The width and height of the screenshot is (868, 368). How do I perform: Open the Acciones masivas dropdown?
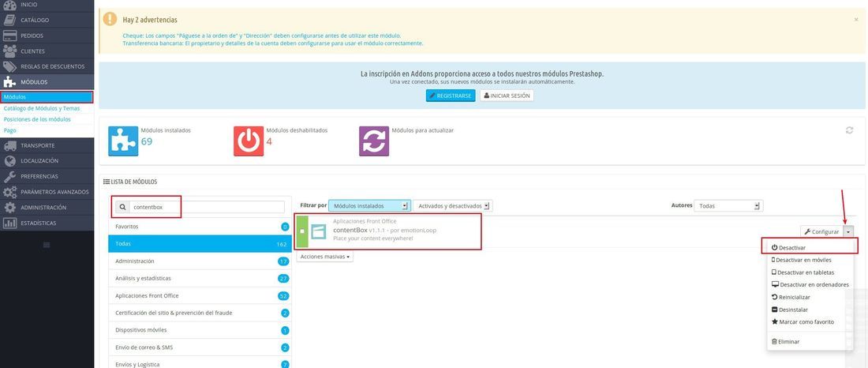coord(325,257)
